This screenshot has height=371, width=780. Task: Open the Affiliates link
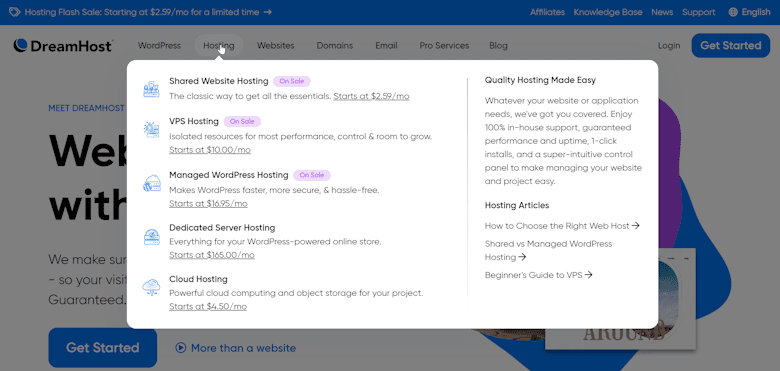[547, 12]
